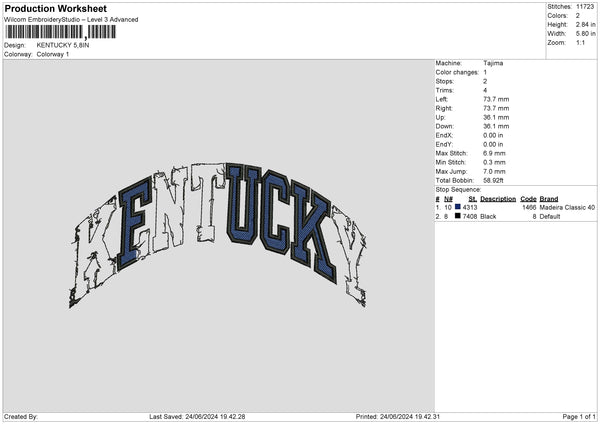This screenshot has height=424, width=600.
Task: Click the Colors value 2
Action: (578, 16)
